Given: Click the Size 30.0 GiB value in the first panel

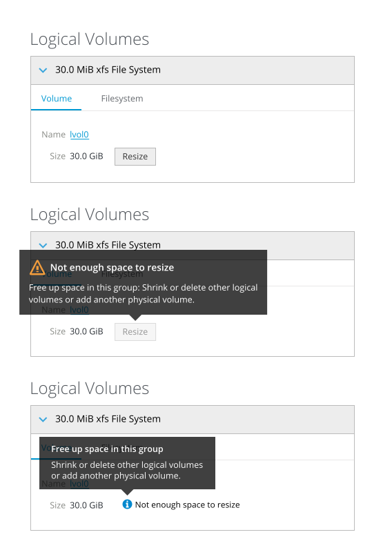Looking at the screenshot, I should point(86,156).
